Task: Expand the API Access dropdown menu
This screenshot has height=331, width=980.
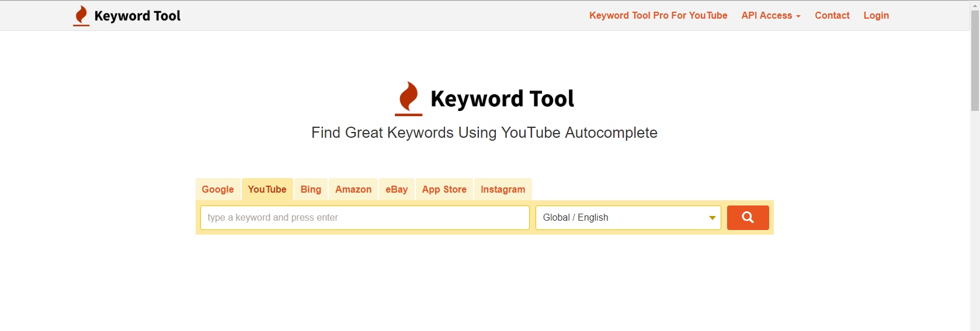Action: [x=771, y=16]
